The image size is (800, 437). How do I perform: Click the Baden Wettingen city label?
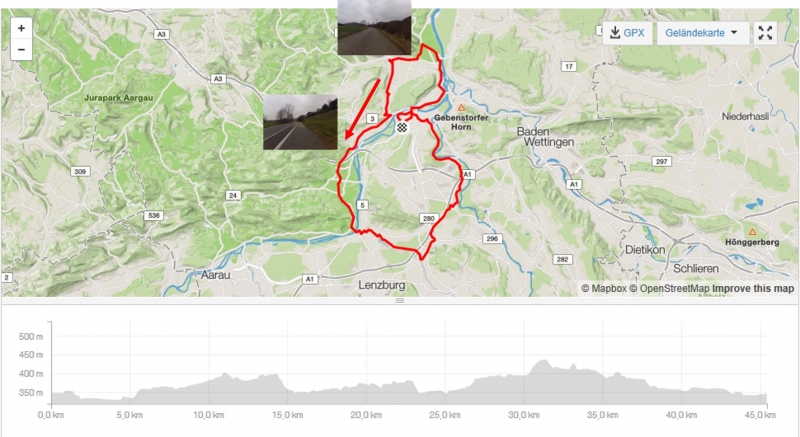(545, 137)
